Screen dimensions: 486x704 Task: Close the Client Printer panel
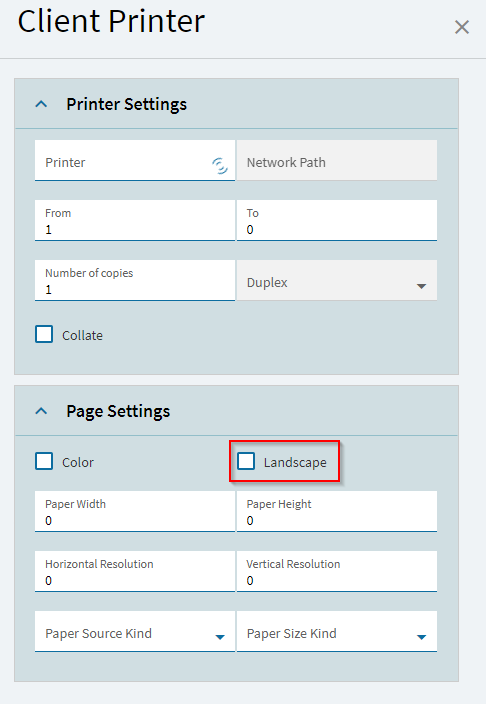[462, 27]
